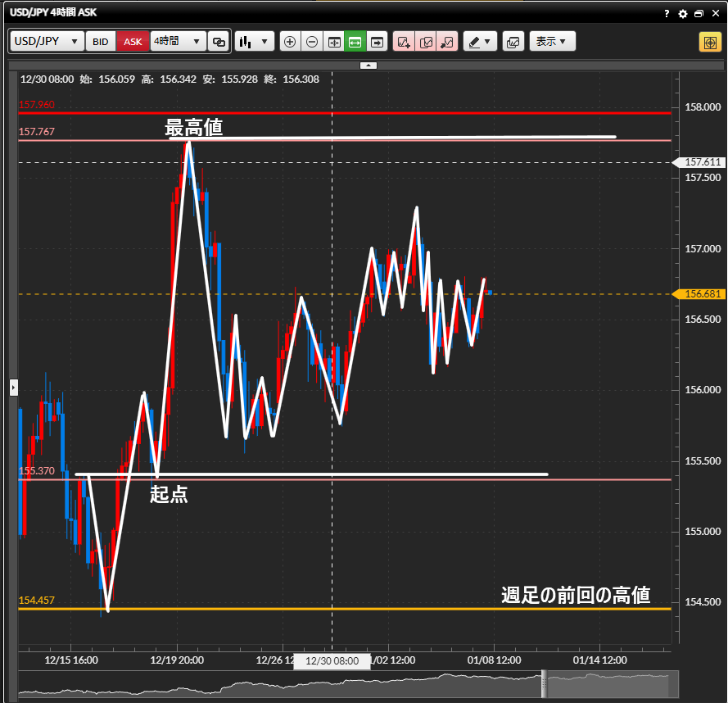Expand the left side panel arrow

13,388
